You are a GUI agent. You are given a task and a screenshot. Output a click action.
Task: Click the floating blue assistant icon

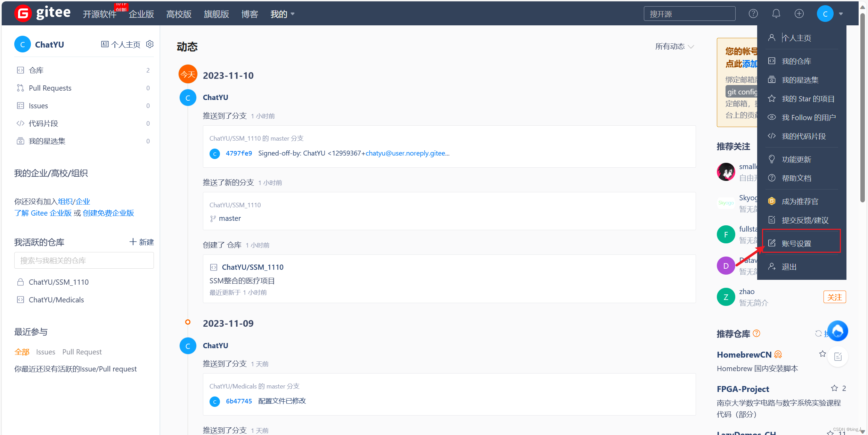pyautogui.click(x=837, y=331)
